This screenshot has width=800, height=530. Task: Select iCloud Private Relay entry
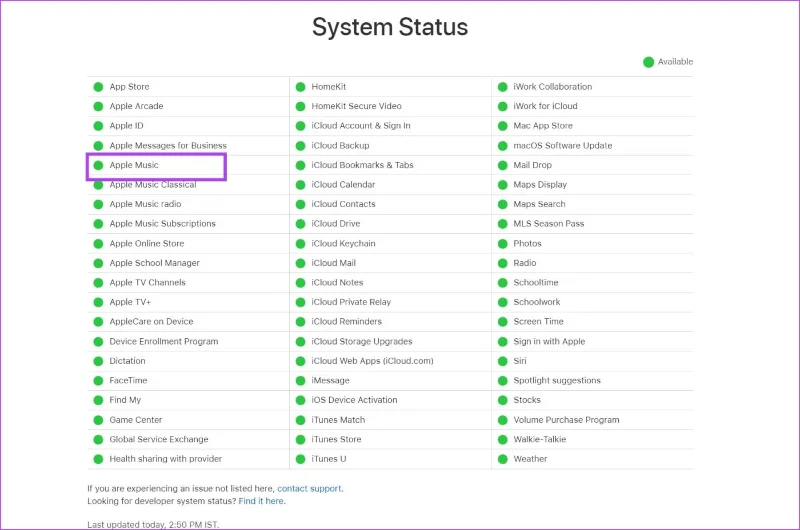[x=351, y=302]
